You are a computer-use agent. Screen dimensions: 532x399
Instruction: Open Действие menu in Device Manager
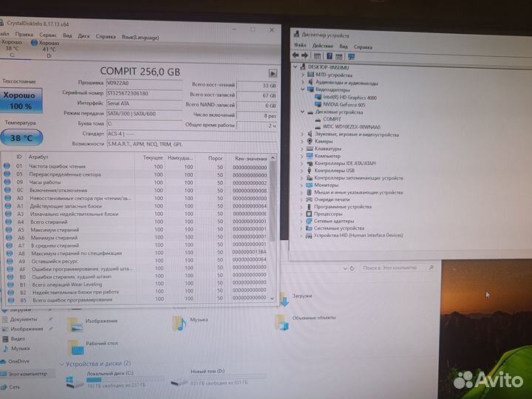(x=323, y=46)
